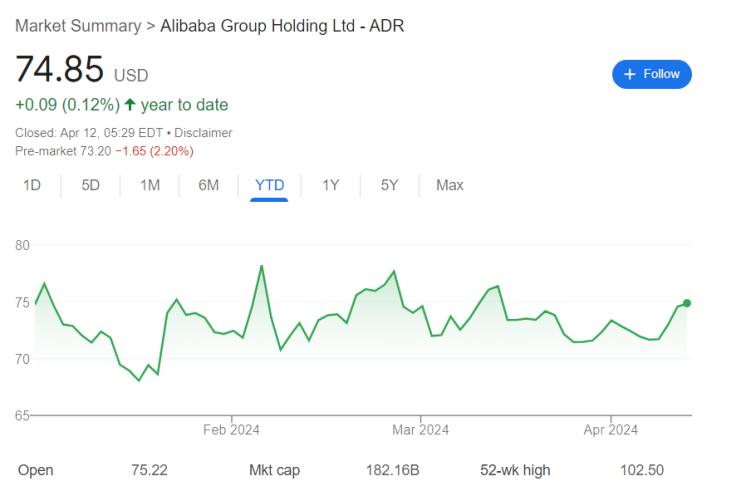The width and height of the screenshot is (741, 486).
Task: Show the 6M chart range
Action: (x=209, y=185)
